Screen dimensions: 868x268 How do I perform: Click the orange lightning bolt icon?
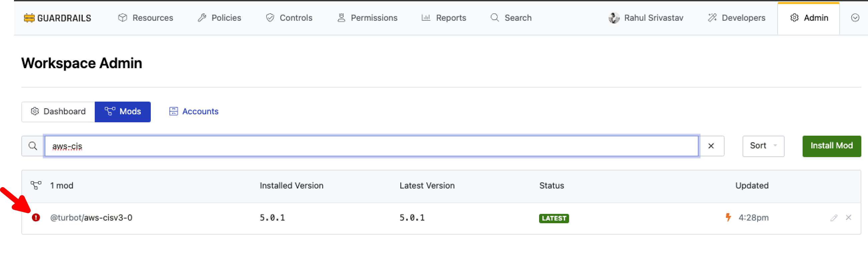(728, 217)
